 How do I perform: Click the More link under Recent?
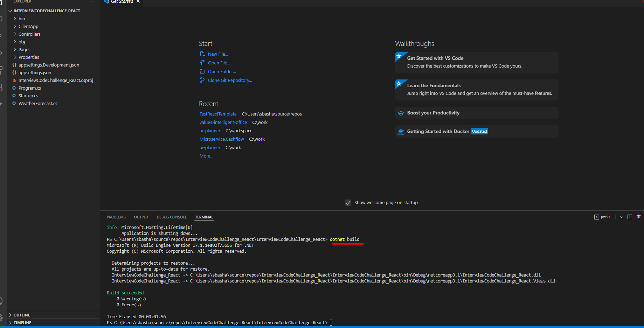point(206,156)
